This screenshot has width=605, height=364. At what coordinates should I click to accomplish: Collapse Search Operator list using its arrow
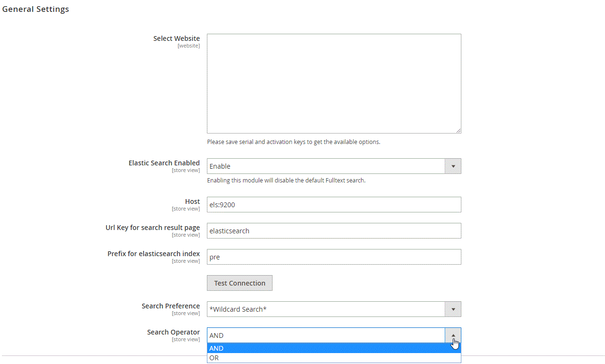[453, 335]
